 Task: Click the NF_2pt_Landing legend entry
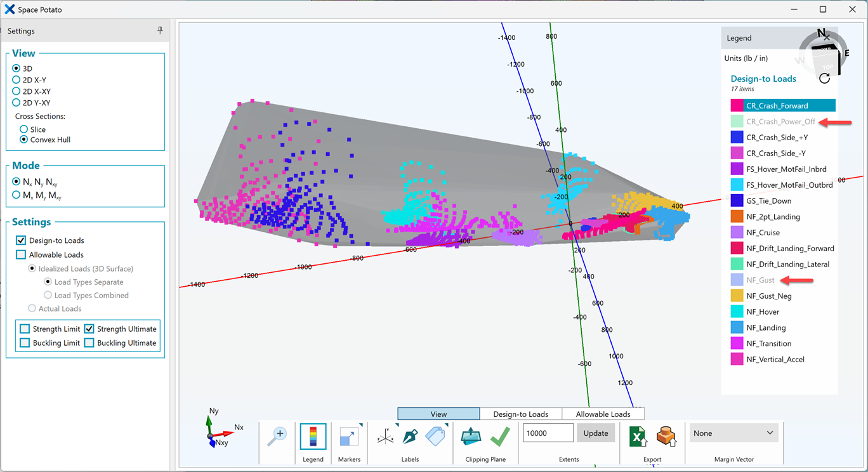[x=773, y=217]
